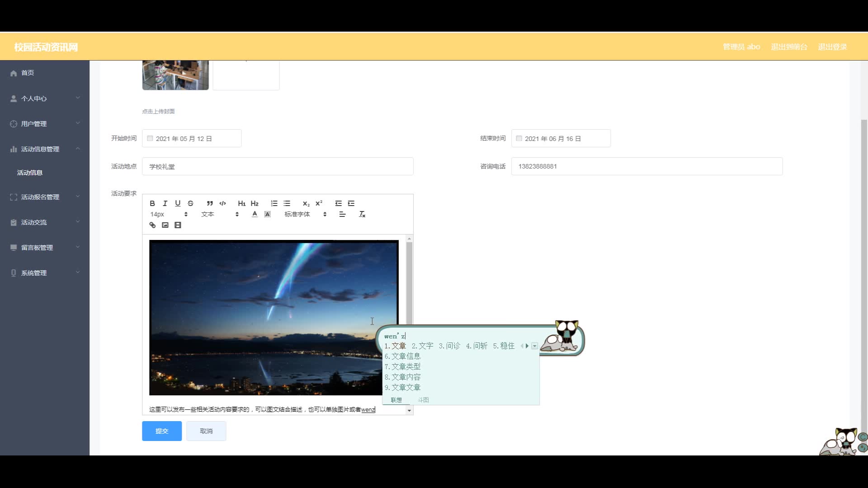868x488 pixels.
Task: Open the 标准字体 font family dropdown
Action: point(306,214)
